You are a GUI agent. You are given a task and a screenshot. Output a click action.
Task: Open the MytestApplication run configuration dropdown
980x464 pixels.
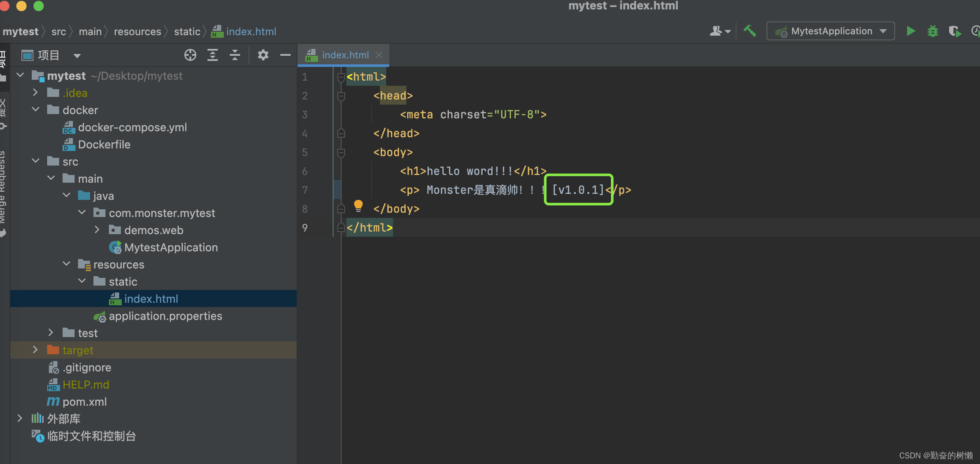830,31
